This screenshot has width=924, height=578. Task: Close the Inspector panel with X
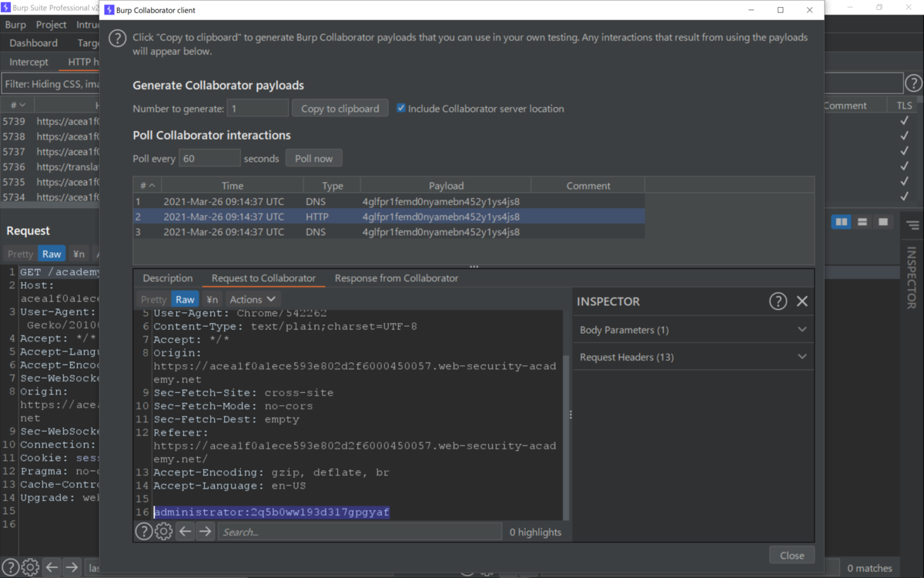click(x=802, y=301)
